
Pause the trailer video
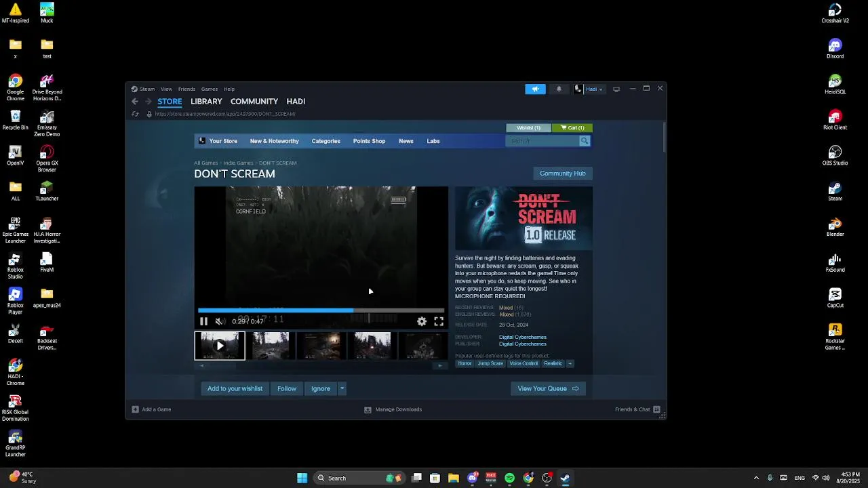point(203,321)
